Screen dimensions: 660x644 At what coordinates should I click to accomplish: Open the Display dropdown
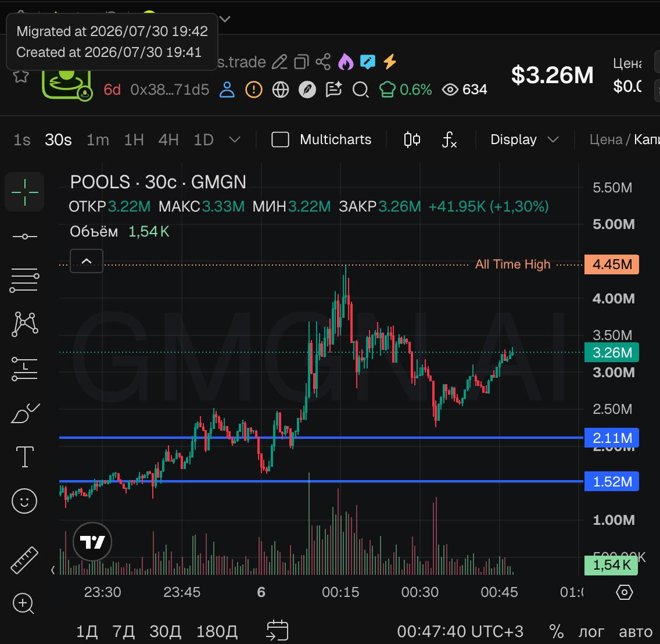[524, 139]
